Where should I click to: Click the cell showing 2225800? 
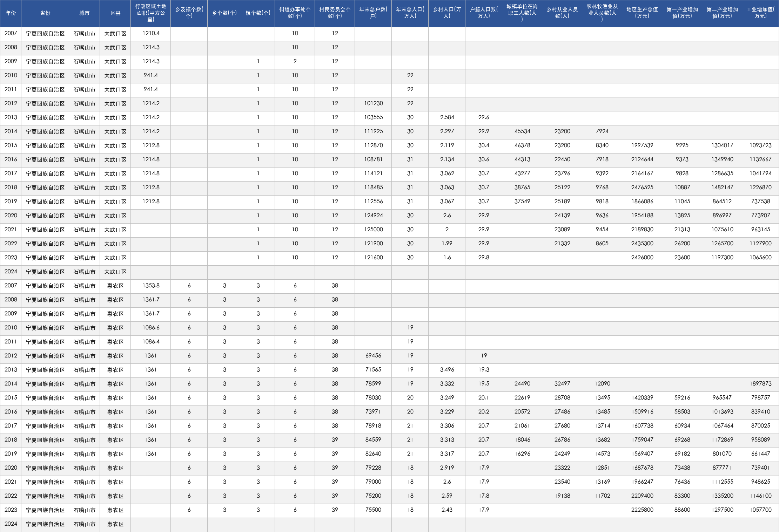642,510
